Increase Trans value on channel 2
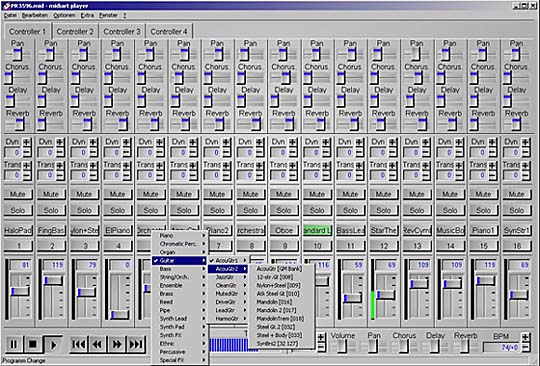Image resolution: width=540 pixels, height=366 pixels. (60, 166)
